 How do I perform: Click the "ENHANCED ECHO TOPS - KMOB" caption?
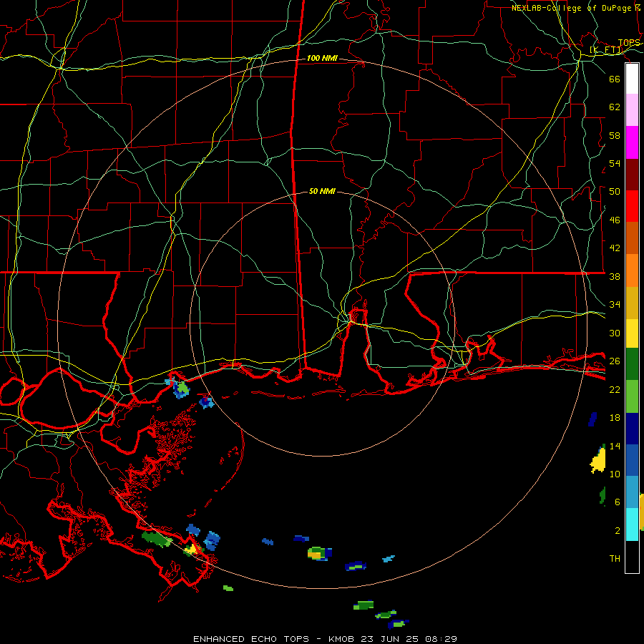click(x=274, y=639)
